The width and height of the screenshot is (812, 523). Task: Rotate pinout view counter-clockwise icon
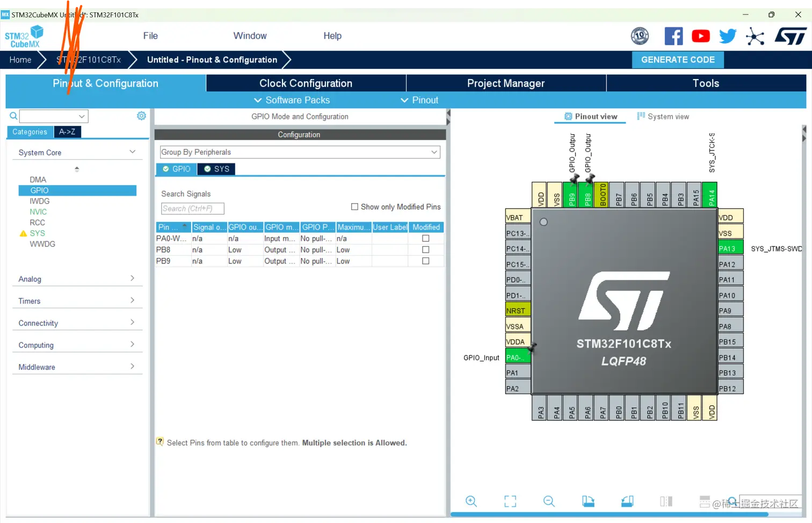coord(627,501)
